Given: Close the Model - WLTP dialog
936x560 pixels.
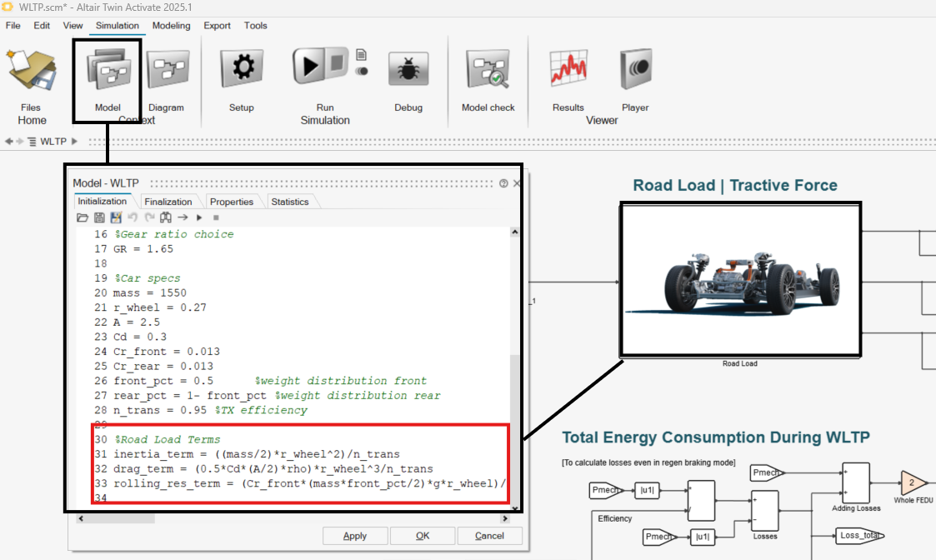Looking at the screenshot, I should click(517, 183).
